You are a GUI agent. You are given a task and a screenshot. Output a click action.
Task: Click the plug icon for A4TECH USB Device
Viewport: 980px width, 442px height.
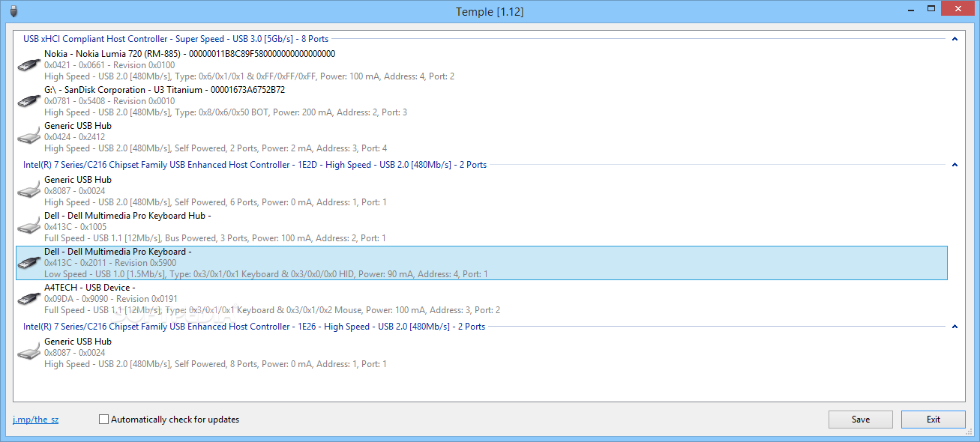point(28,299)
